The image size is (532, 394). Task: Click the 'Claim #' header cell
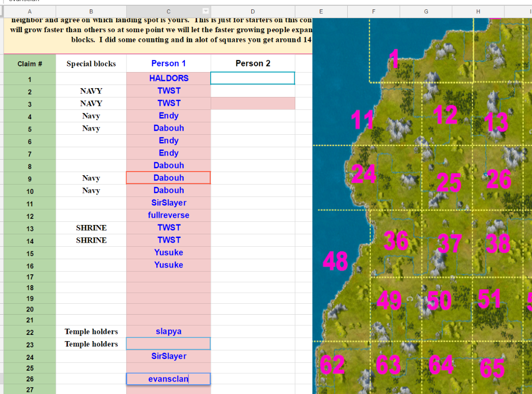click(x=30, y=63)
